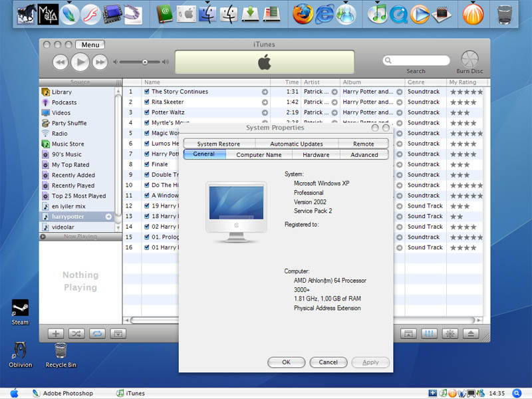Go to the previous track in iTunes
Screen dimensions: 532x399
point(61,62)
